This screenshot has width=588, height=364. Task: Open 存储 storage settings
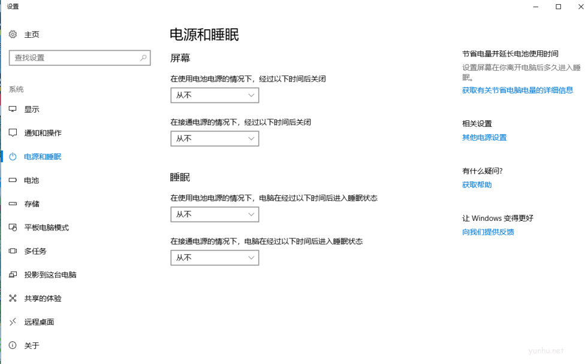click(x=31, y=204)
